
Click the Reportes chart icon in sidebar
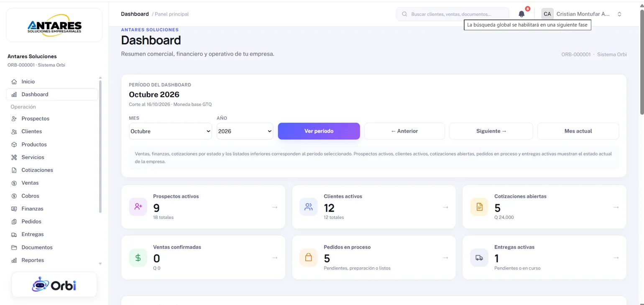point(14,260)
